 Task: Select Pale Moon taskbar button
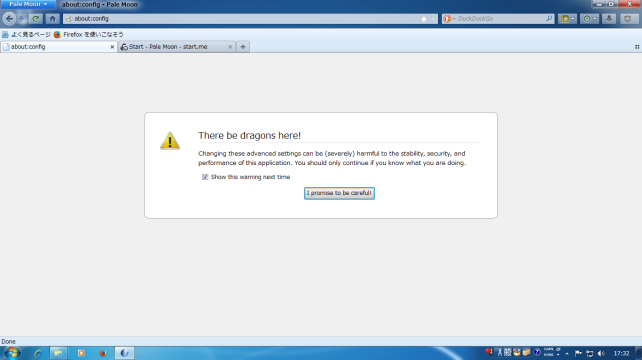click(124, 353)
